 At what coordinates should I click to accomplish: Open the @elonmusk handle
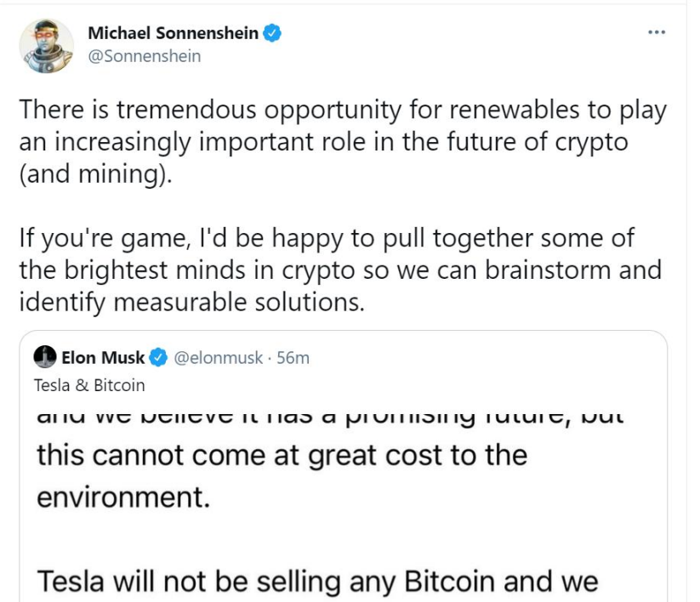coord(219,358)
